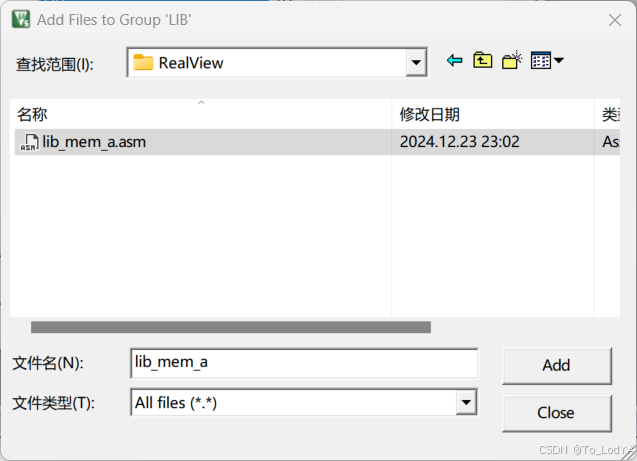Click the horizontal scrollbar in file list

(x=231, y=327)
